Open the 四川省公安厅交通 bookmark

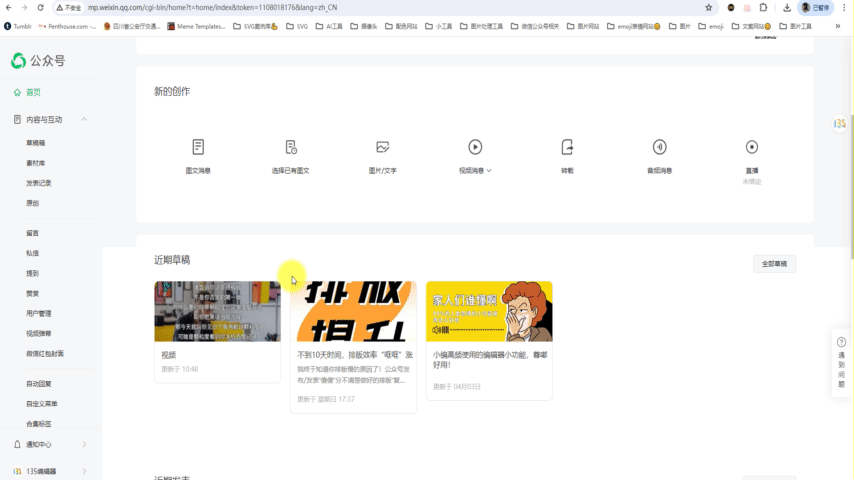[132, 26]
